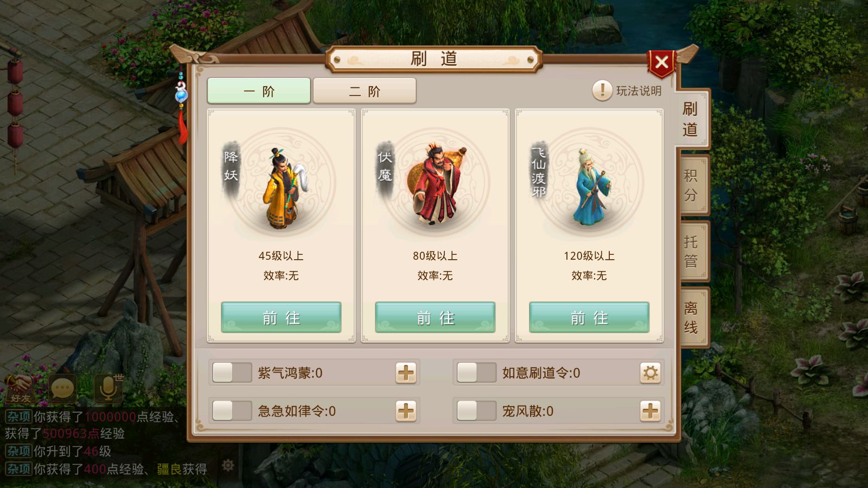Add 宠风散 with the plus icon
This screenshot has height=488, width=868.
click(x=650, y=411)
